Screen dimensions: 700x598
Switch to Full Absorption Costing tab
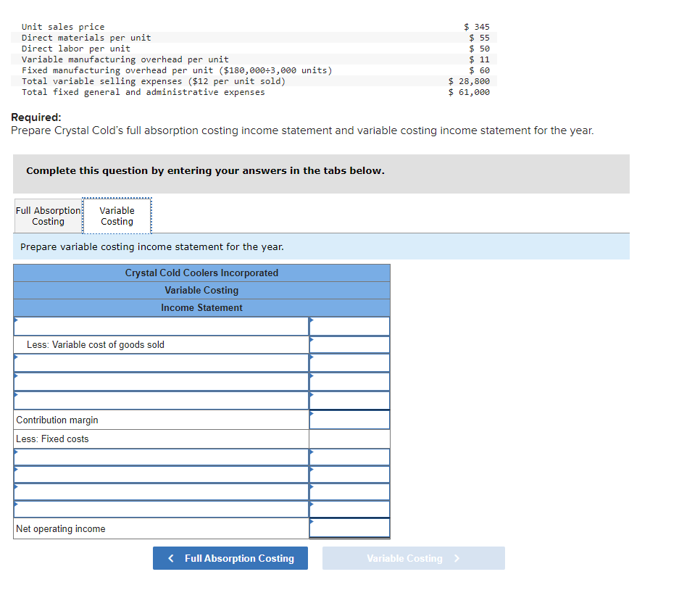(x=49, y=216)
